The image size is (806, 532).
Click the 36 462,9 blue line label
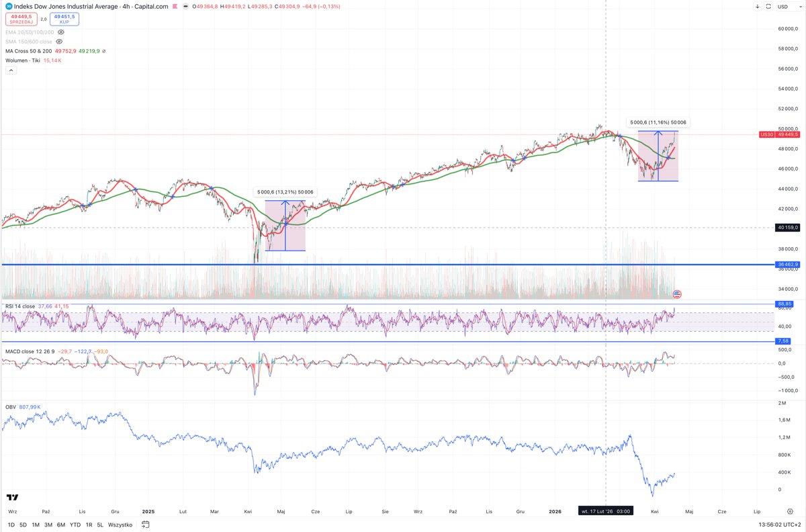788,265
